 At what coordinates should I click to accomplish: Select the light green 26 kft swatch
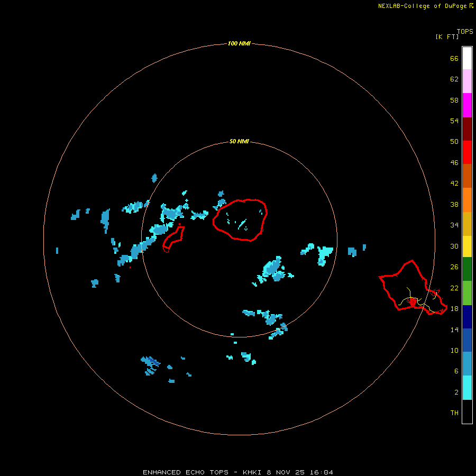(467, 293)
